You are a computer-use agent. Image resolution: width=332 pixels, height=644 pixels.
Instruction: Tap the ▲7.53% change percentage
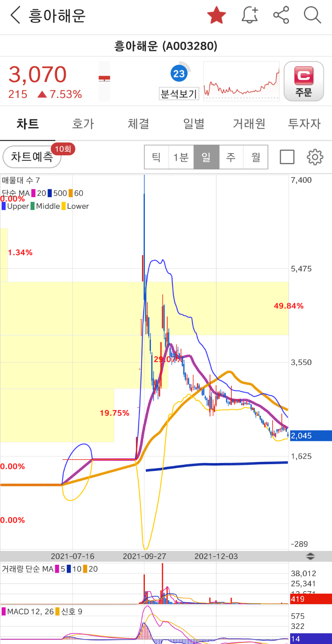pyautogui.click(x=60, y=94)
